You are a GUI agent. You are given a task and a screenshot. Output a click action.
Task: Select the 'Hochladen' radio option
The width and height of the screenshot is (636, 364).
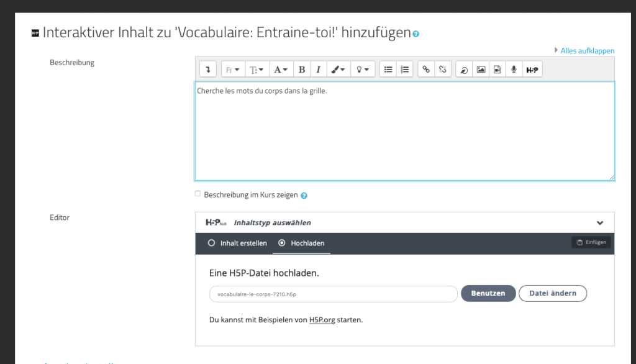(282, 243)
